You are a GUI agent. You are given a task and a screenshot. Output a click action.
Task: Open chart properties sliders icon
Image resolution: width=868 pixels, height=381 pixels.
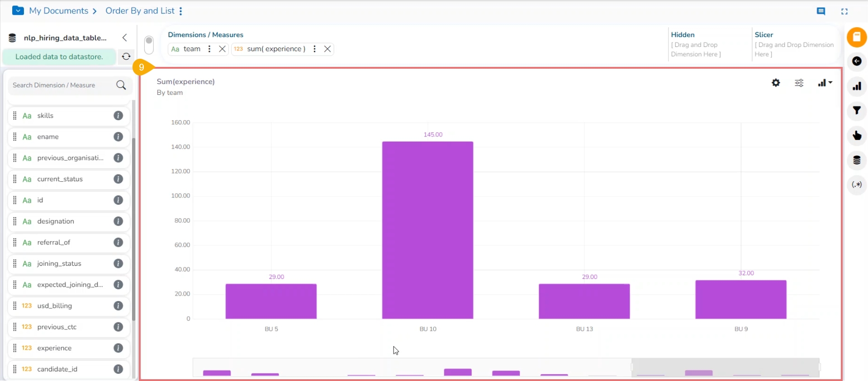pyautogui.click(x=799, y=83)
